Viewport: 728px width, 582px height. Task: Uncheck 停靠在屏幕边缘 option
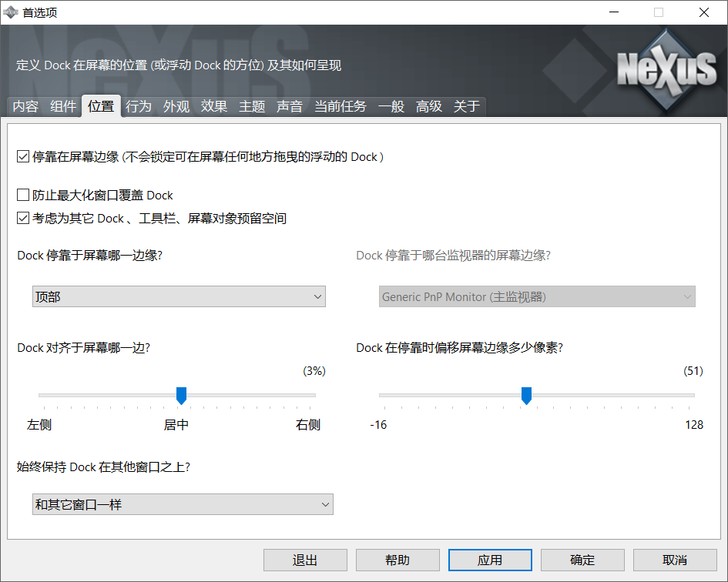pos(23,156)
